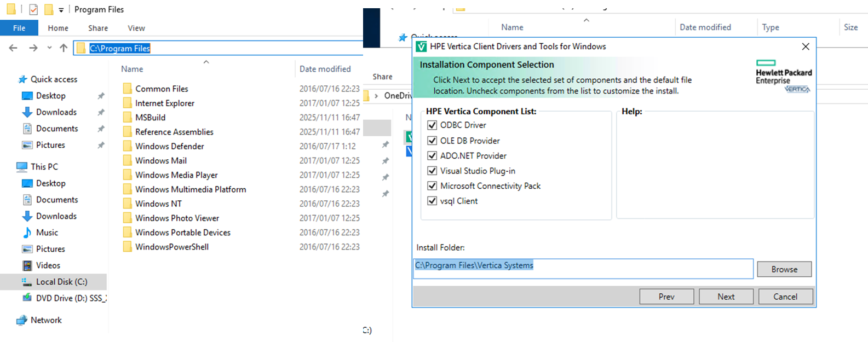This screenshot has width=868, height=342.
Task: Select the Windows Photo Viewer folder icon
Action: click(x=128, y=218)
